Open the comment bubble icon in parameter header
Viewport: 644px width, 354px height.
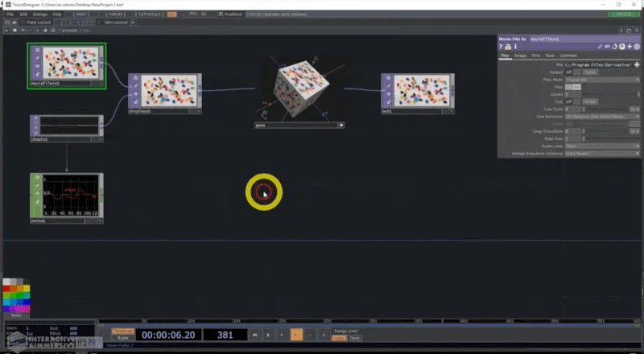(608, 47)
